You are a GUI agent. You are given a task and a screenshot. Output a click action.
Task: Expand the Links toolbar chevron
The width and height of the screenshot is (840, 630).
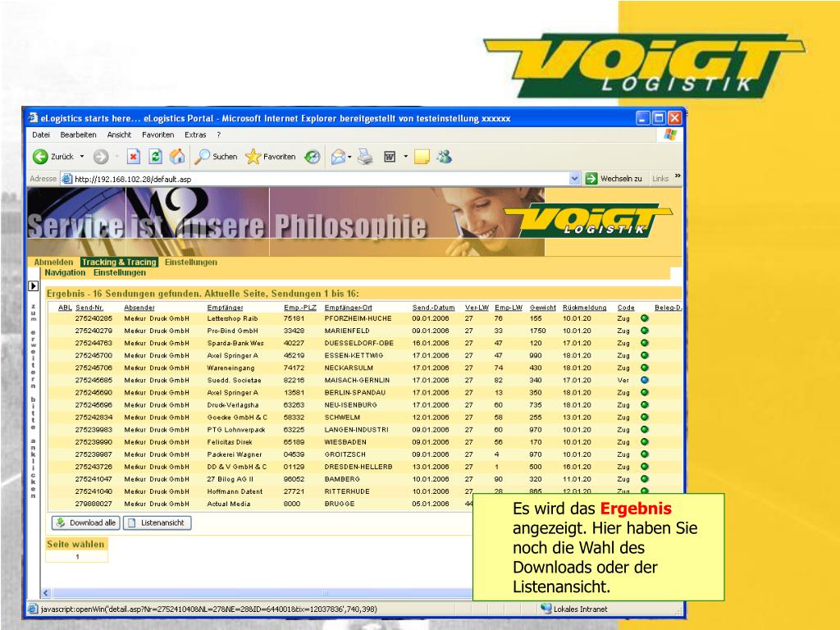click(x=678, y=176)
